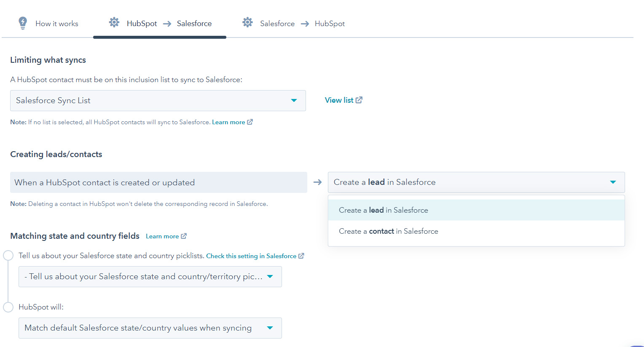
Task: Click external icon beside the inclusion note Learn more
Action: pyautogui.click(x=250, y=122)
